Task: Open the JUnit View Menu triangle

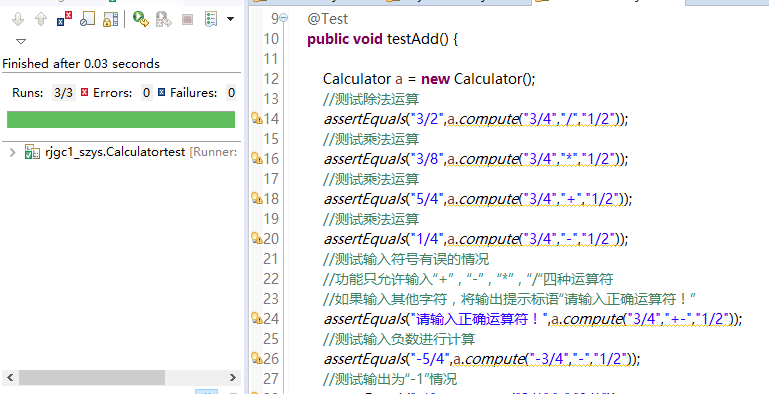Action: (21, 41)
